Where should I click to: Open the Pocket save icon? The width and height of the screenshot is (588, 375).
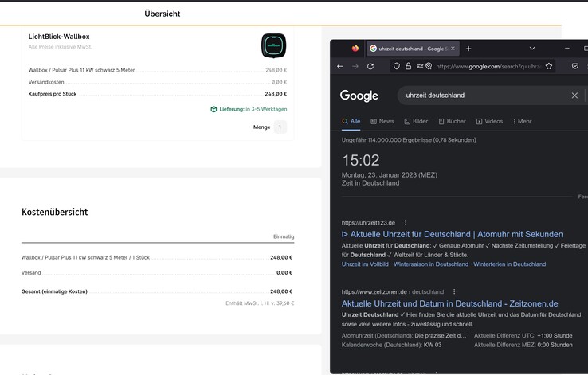575,66
